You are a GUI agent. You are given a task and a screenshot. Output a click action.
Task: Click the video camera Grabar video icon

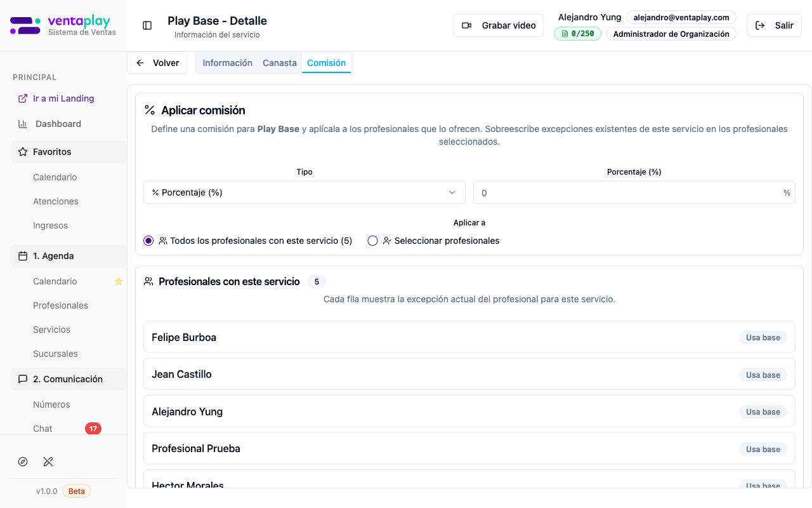[x=467, y=25]
